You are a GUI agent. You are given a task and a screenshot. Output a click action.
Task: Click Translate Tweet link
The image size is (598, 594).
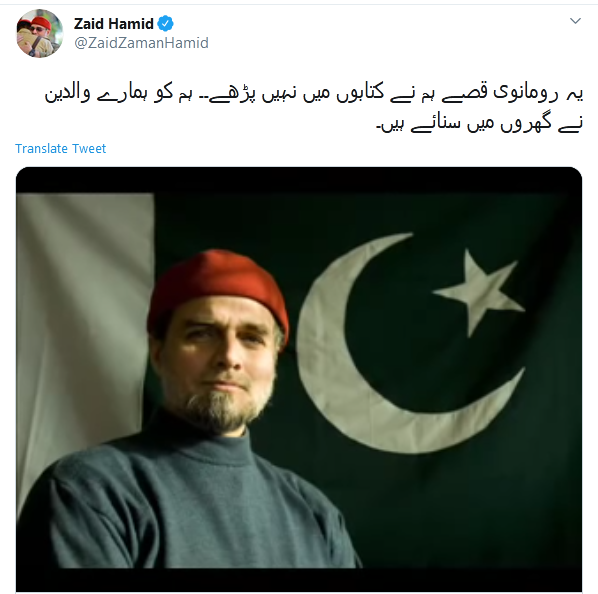[60, 148]
